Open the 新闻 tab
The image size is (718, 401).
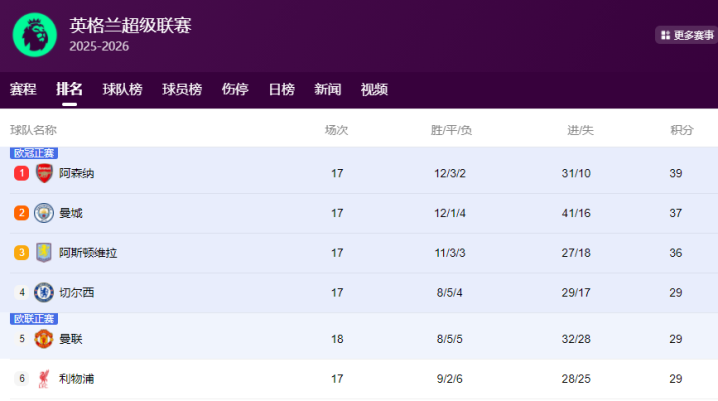(327, 89)
